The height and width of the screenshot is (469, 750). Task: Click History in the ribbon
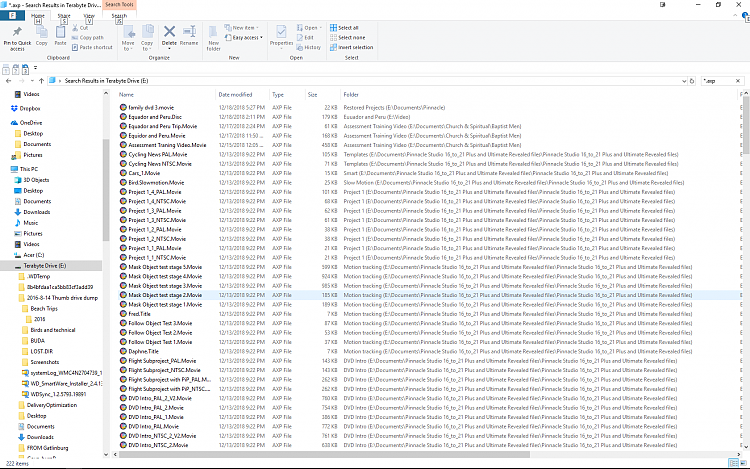click(x=309, y=47)
